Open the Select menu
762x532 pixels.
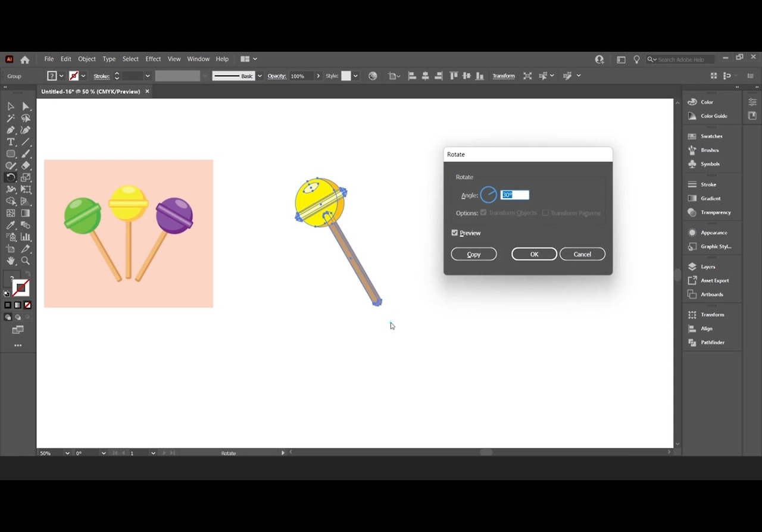point(130,59)
